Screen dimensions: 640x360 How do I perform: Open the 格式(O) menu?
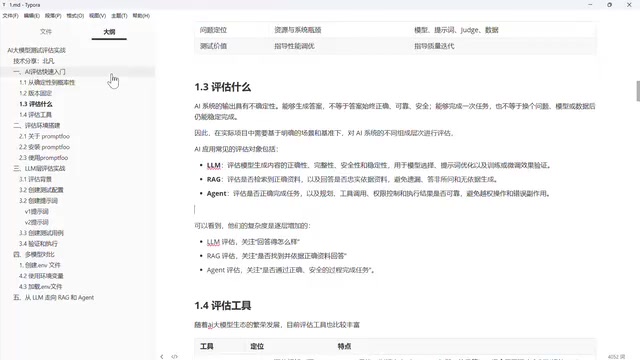click(x=75, y=16)
